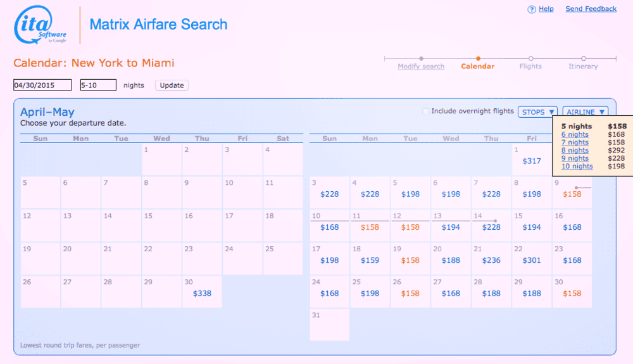633x364 pixels.
Task: Select May 13 fare $194
Action: [451, 227]
